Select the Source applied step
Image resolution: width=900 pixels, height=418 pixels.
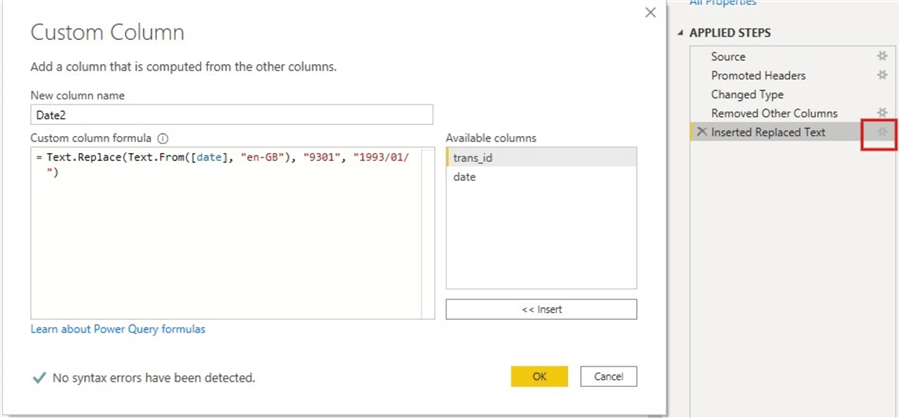tap(728, 56)
